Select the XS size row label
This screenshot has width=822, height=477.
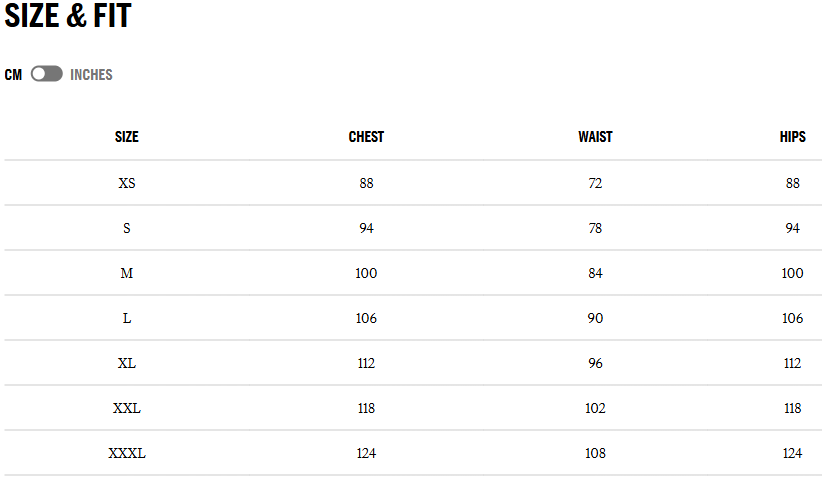click(x=127, y=183)
